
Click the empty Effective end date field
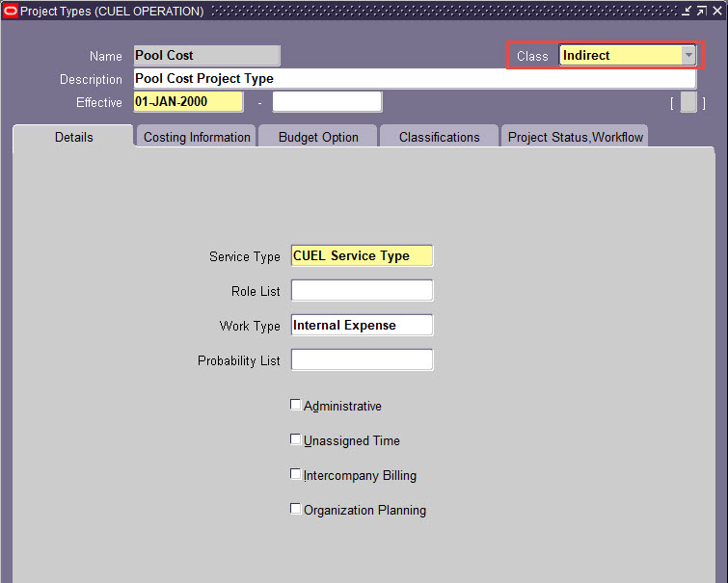coord(327,101)
